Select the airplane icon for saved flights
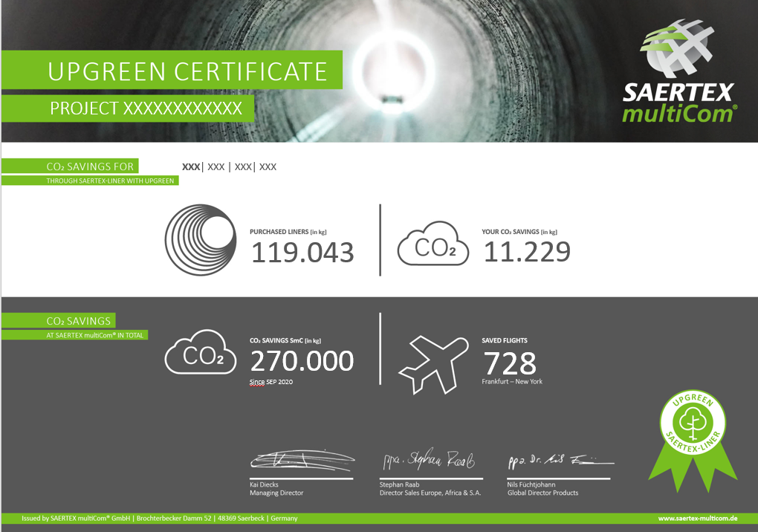 point(434,364)
